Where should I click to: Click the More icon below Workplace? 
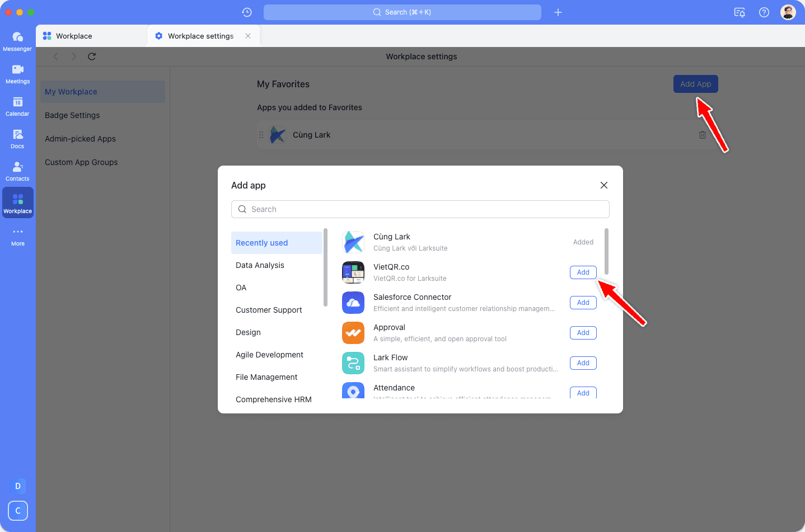(17, 233)
